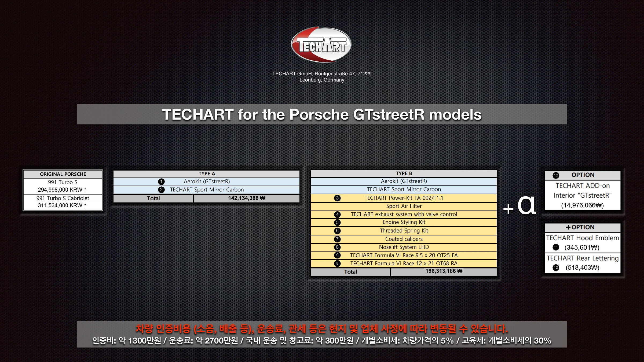This screenshot has width=644, height=362.
Task: Click the ORIGINAL PORSCHE table header
Action: coord(63,174)
